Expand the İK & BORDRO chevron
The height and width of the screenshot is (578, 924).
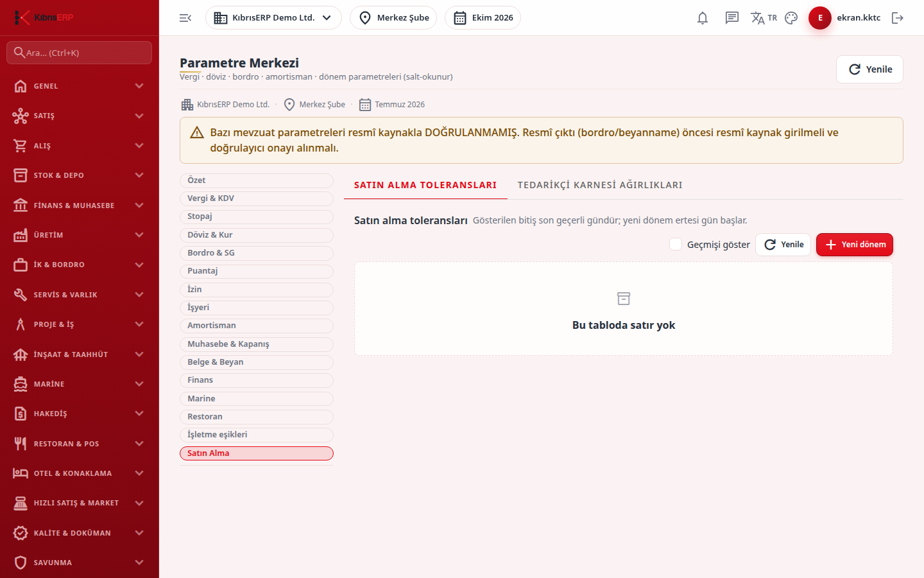point(139,265)
